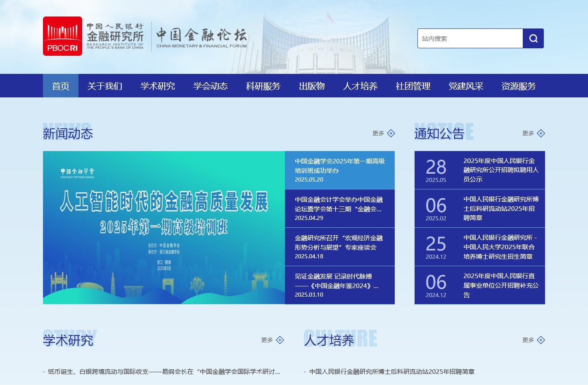Click the PBOCRI red logo

click(x=62, y=36)
